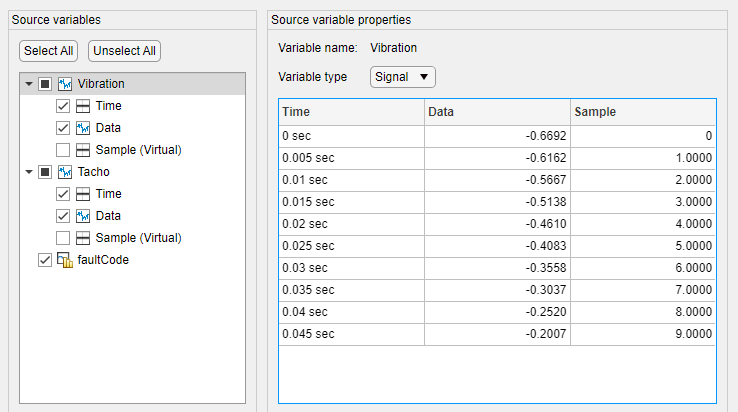Click the Sample (Virtual) icon under Vibration
The height and width of the screenshot is (412, 738).
click(83, 150)
